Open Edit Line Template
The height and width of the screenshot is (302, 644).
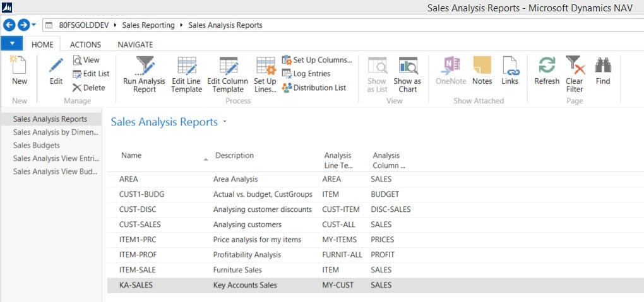[x=186, y=74]
